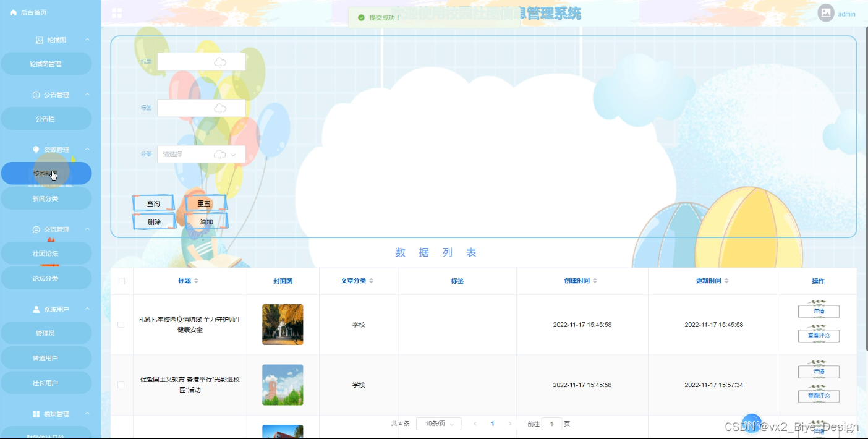The height and width of the screenshot is (439, 868).
Task: Open 新闻分类 menu item
Action: (46, 198)
